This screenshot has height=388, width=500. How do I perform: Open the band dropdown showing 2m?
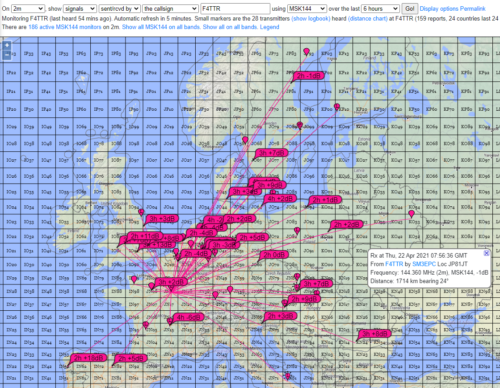coord(28,9)
